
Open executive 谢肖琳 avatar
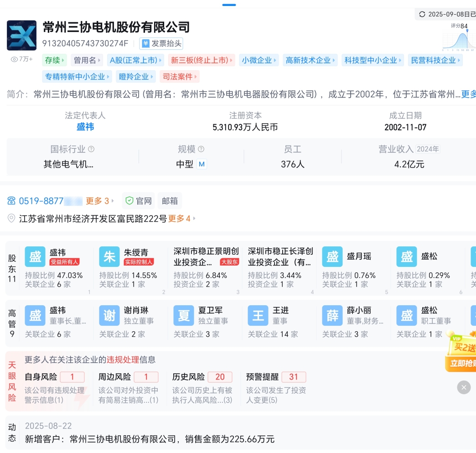pyautogui.click(x=109, y=315)
